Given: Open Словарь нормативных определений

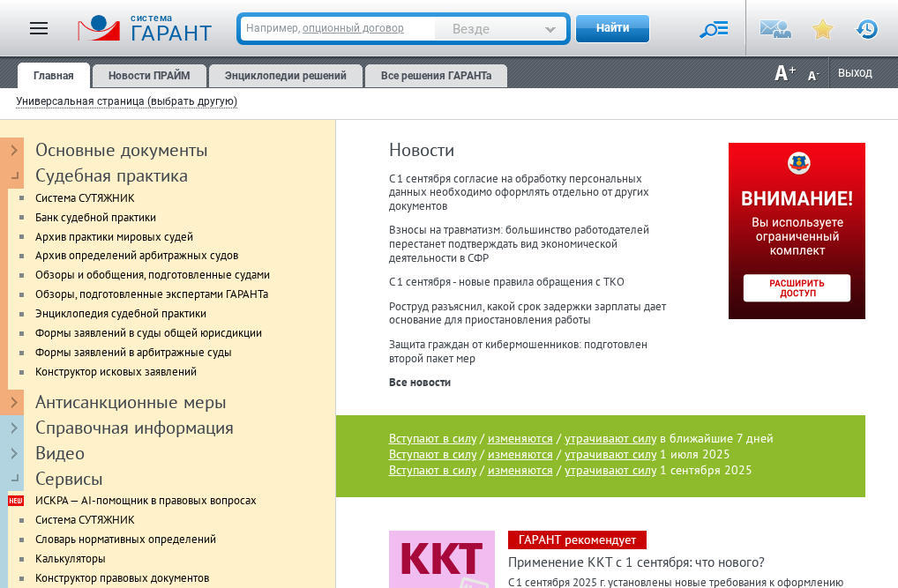Looking at the screenshot, I should click(125, 540).
